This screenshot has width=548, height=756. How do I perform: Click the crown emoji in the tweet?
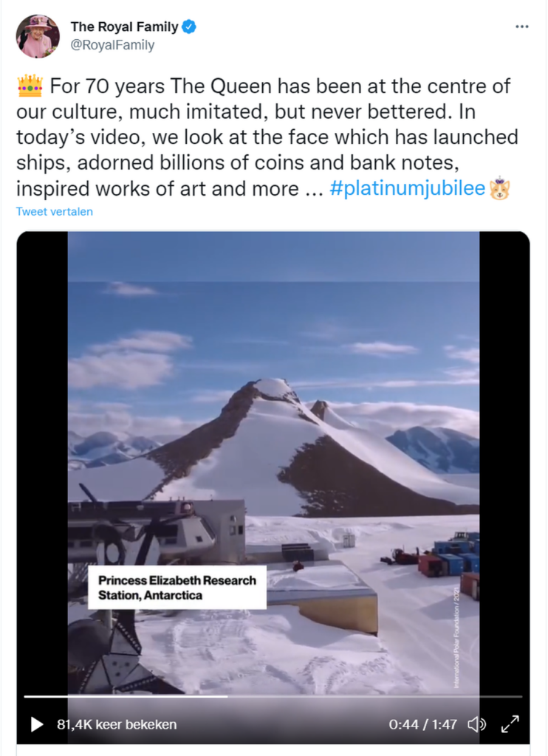pyautogui.click(x=30, y=86)
